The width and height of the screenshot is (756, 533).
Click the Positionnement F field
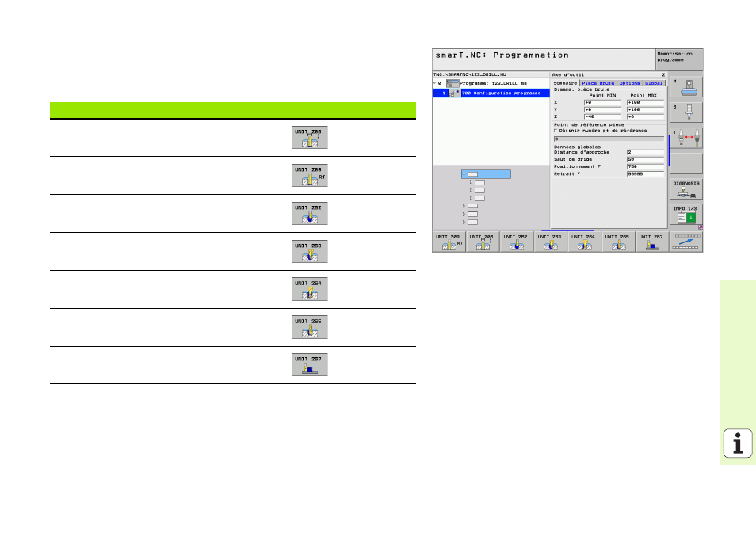pos(645,167)
